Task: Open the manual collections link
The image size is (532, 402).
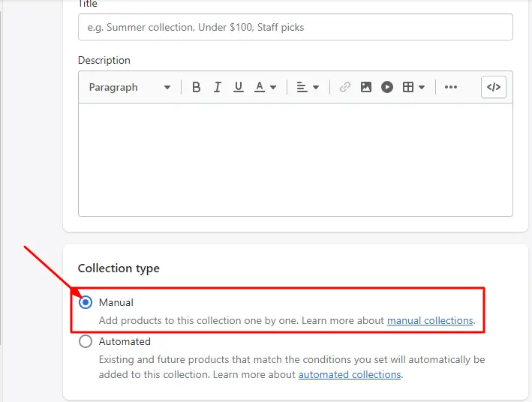Action: click(430, 321)
